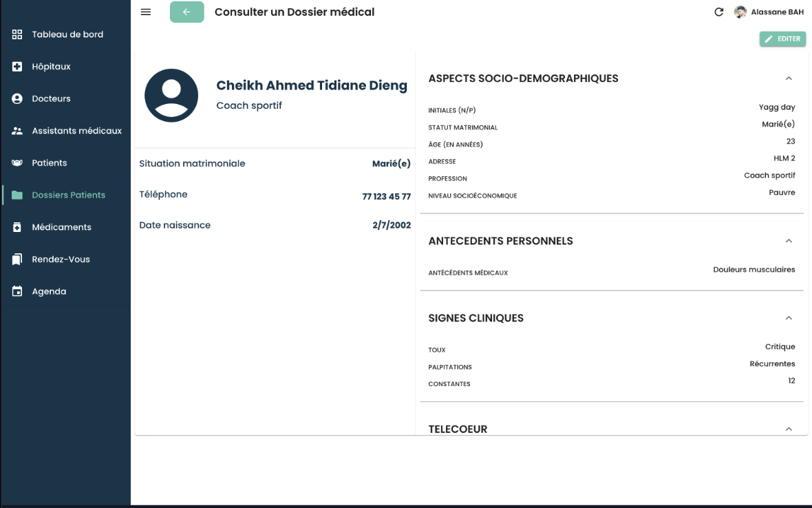The width and height of the screenshot is (812, 508).
Task: Click the Tableau de bord dashboard icon
Action: (x=17, y=34)
